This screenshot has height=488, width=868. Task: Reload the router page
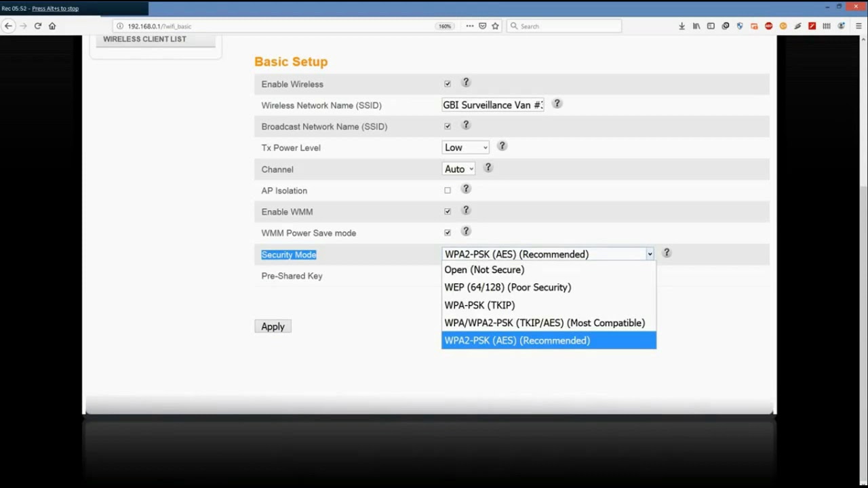tap(38, 26)
